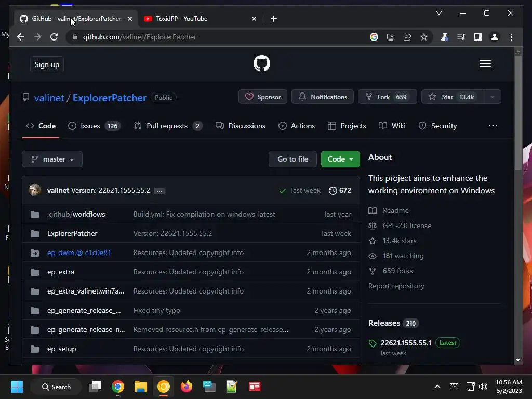Open the ep_setup folder
Viewport: 532px width, 399px height.
(x=61, y=349)
